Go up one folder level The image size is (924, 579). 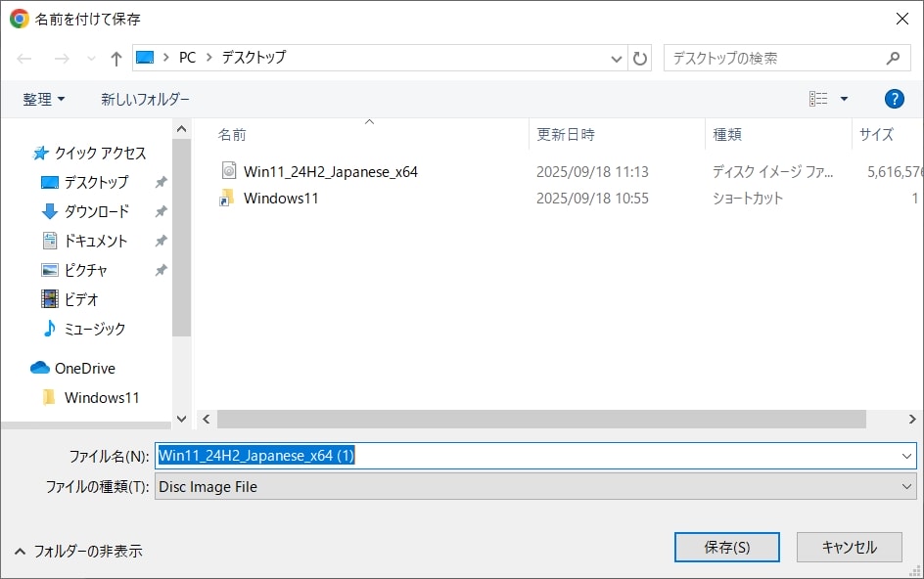click(116, 59)
